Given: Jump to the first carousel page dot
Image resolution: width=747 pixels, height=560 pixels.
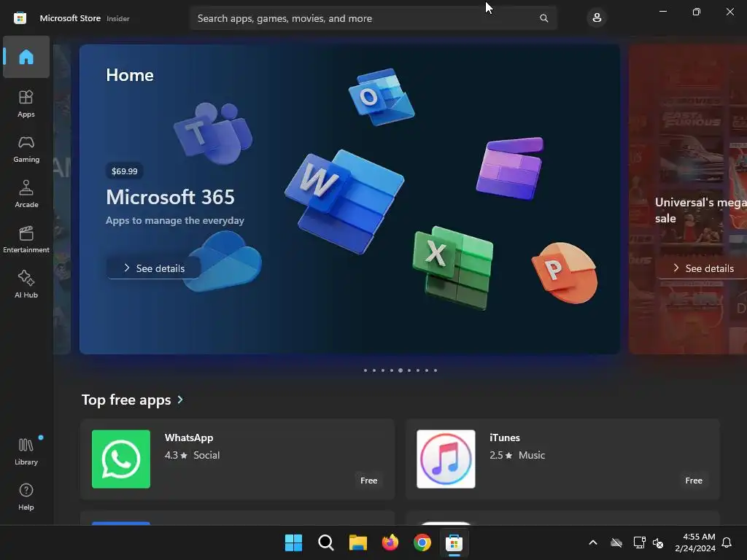Looking at the screenshot, I should pos(365,370).
